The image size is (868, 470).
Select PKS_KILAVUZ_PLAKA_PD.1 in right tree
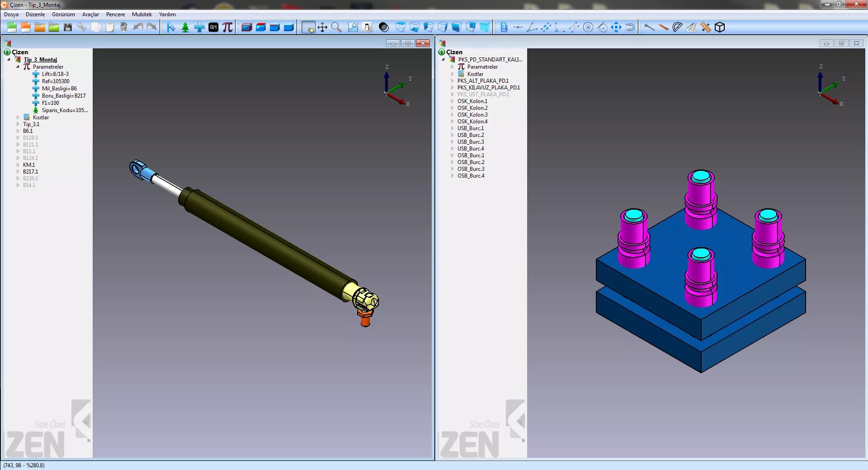click(489, 88)
